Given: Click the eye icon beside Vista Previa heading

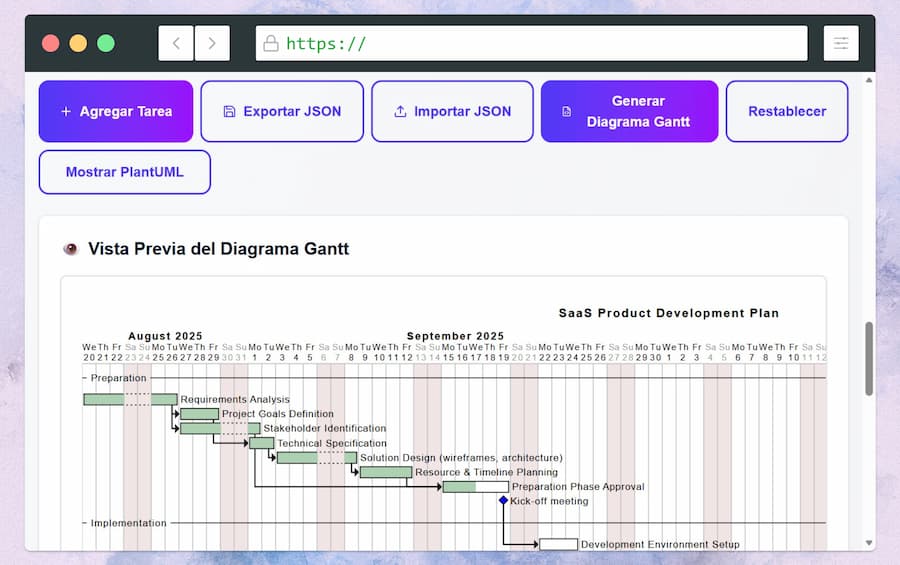Looking at the screenshot, I should point(71,249).
